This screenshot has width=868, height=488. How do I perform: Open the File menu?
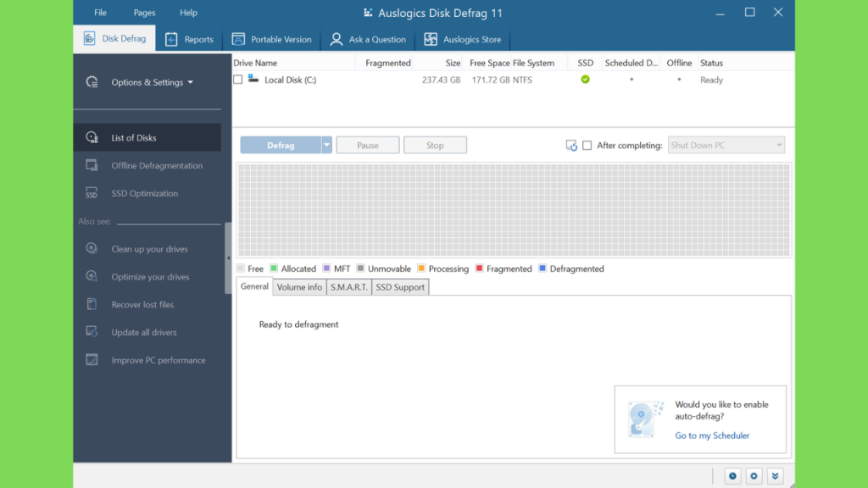(x=100, y=12)
